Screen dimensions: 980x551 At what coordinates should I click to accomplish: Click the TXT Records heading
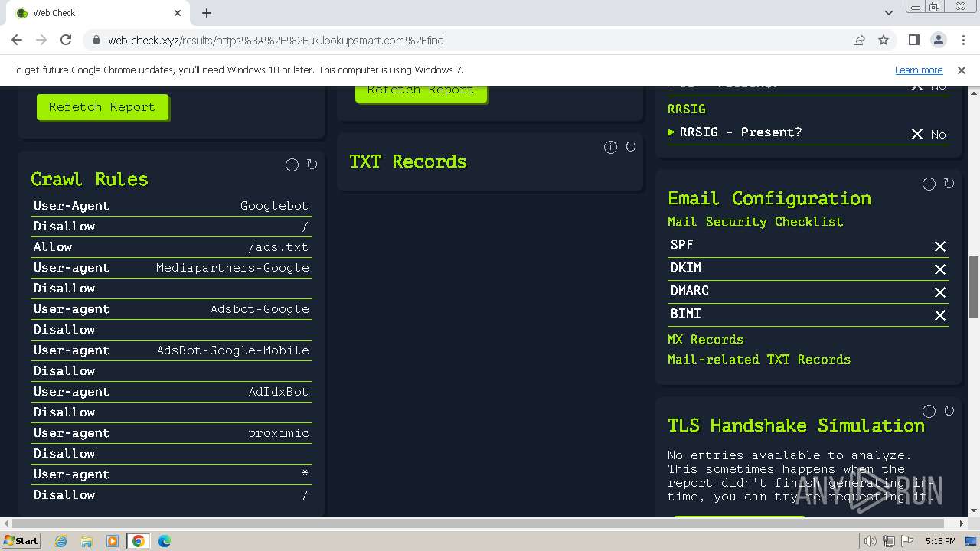408,161
